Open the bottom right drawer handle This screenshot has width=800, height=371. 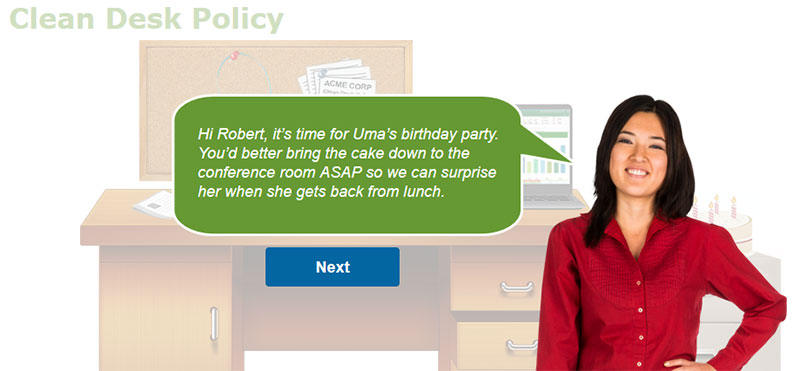tap(521, 345)
